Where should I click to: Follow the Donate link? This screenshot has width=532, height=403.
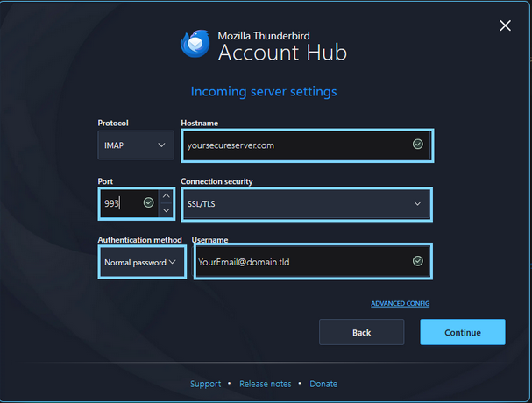[x=323, y=384]
